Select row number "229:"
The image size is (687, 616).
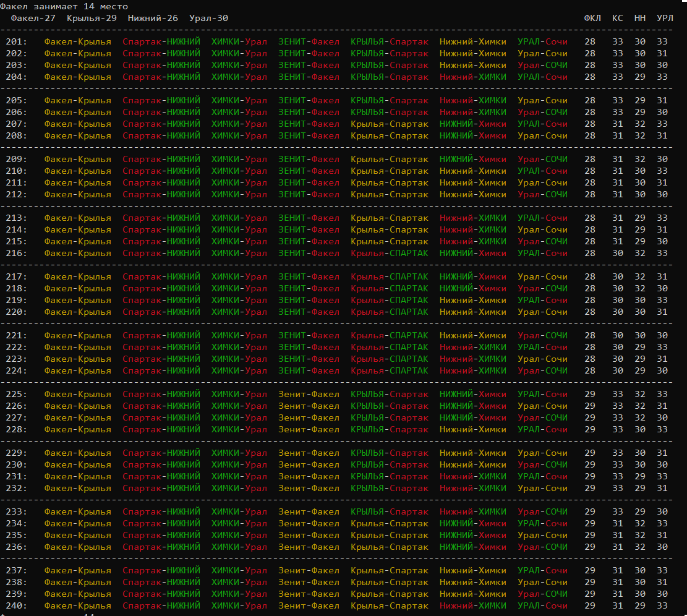tap(17, 453)
